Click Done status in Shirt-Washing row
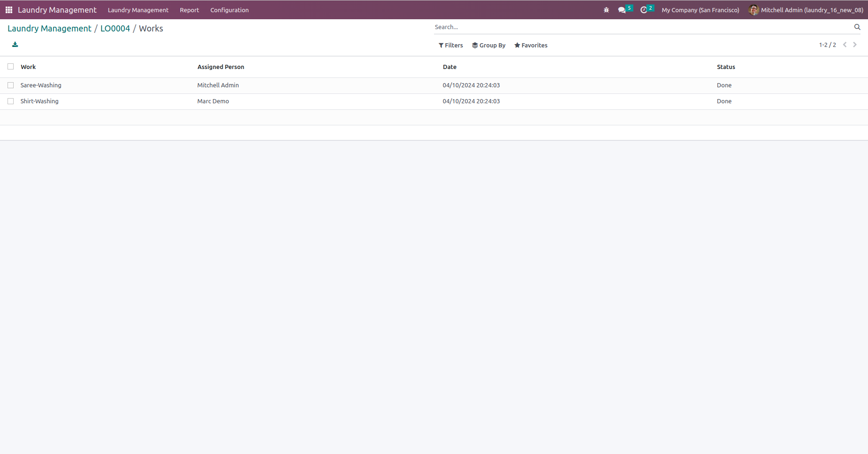Viewport: 868px width, 454px height. 724,101
